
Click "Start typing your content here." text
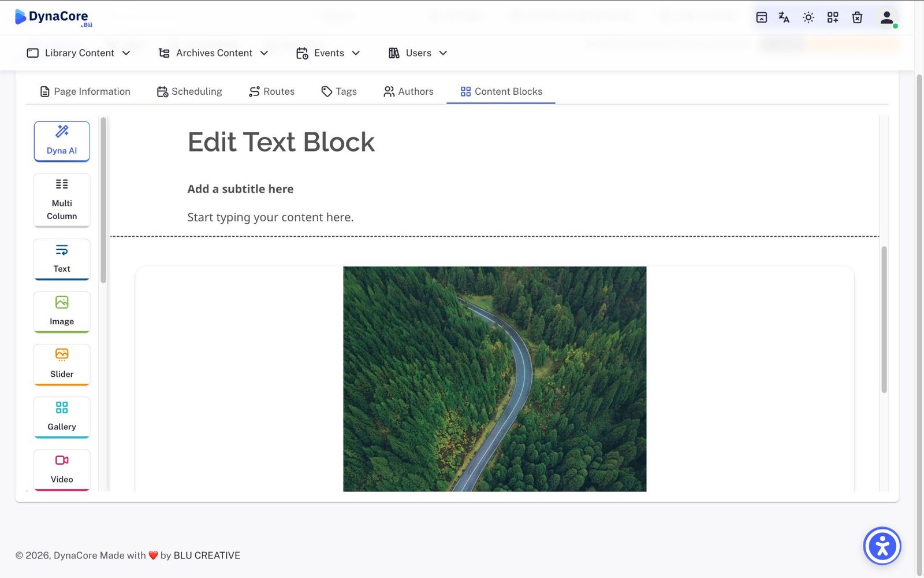(x=270, y=217)
